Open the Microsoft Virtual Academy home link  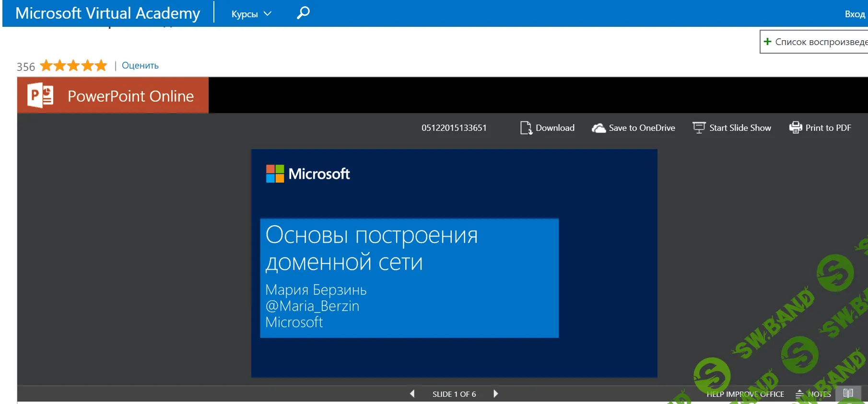[107, 13]
